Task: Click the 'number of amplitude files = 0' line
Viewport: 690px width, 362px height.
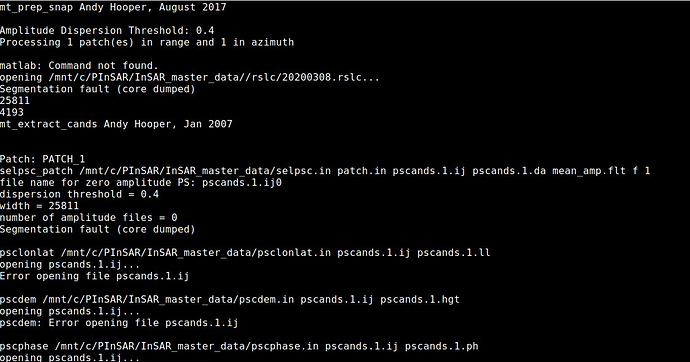Action: point(88,217)
